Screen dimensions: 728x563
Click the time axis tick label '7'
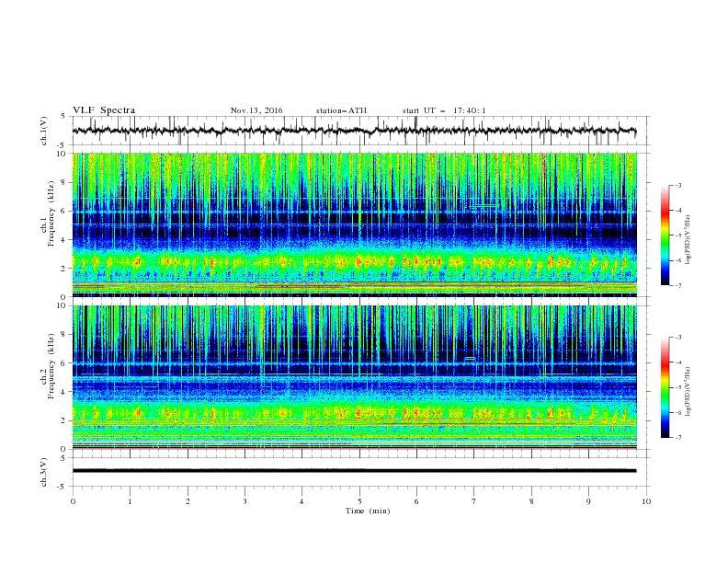474,501
